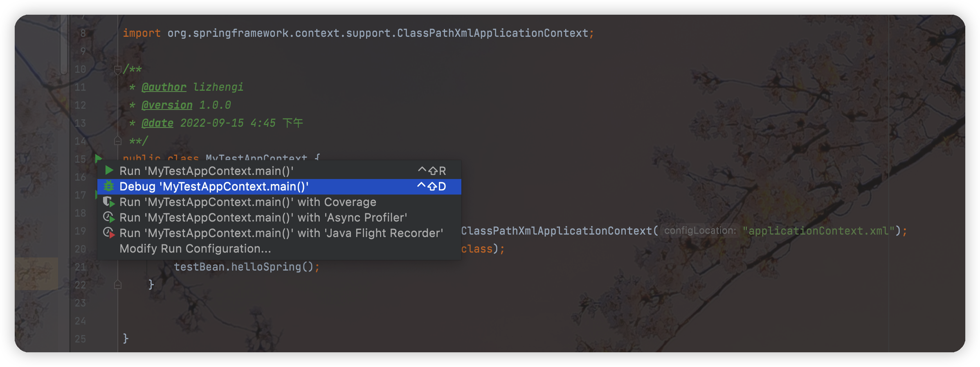Click the @author Javadoc tag link
This screenshot has width=980, height=367.
point(164,87)
